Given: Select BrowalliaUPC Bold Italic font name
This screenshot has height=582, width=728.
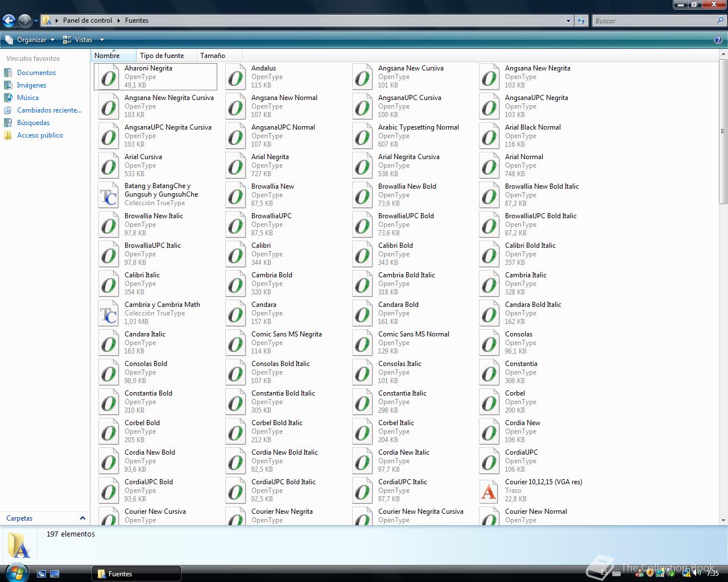Looking at the screenshot, I should [541, 216].
